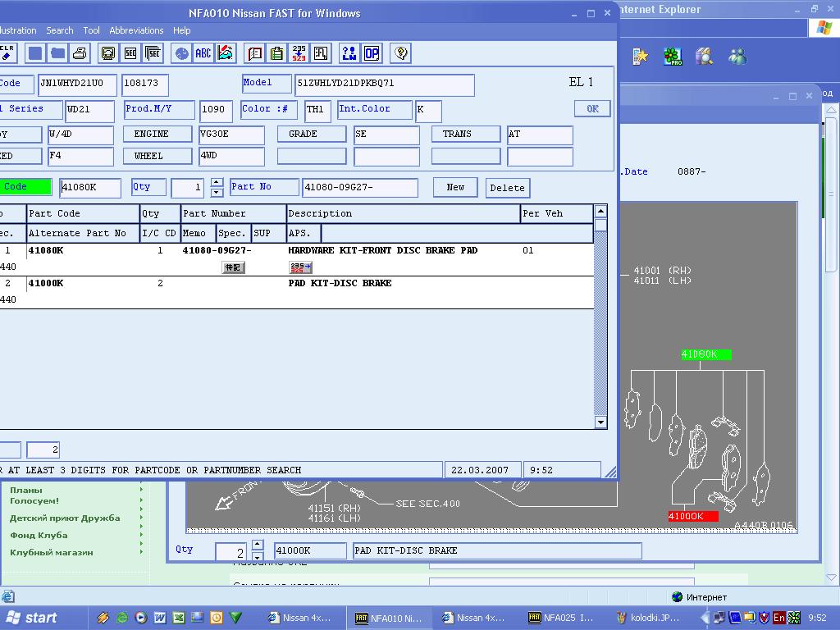
Task: Click the OP options icon
Action: point(372,53)
